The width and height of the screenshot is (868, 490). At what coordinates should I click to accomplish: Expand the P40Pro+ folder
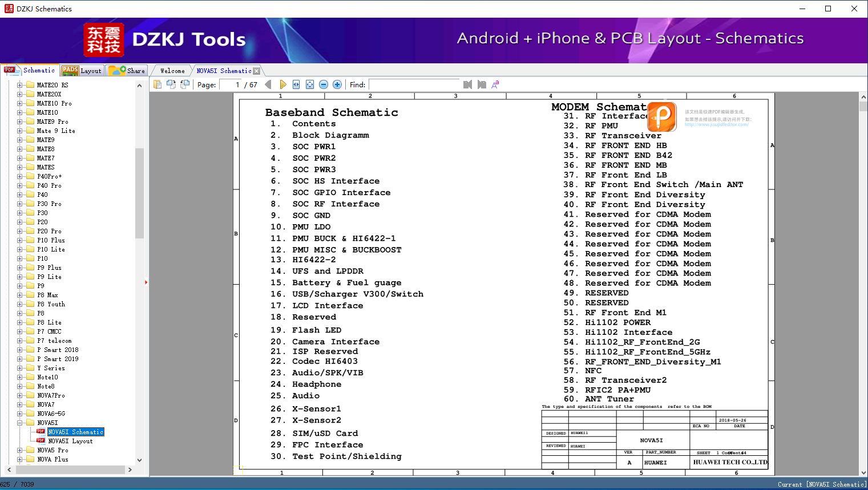click(20, 176)
